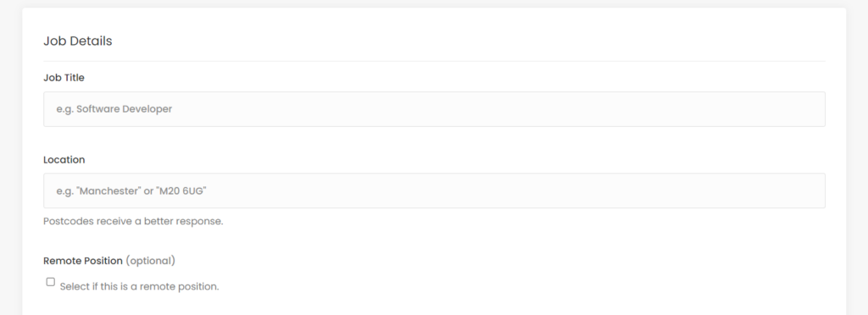Select the 'Select if this is a remote position.' label
Viewport: 868px width, 315px height.
[x=139, y=286]
